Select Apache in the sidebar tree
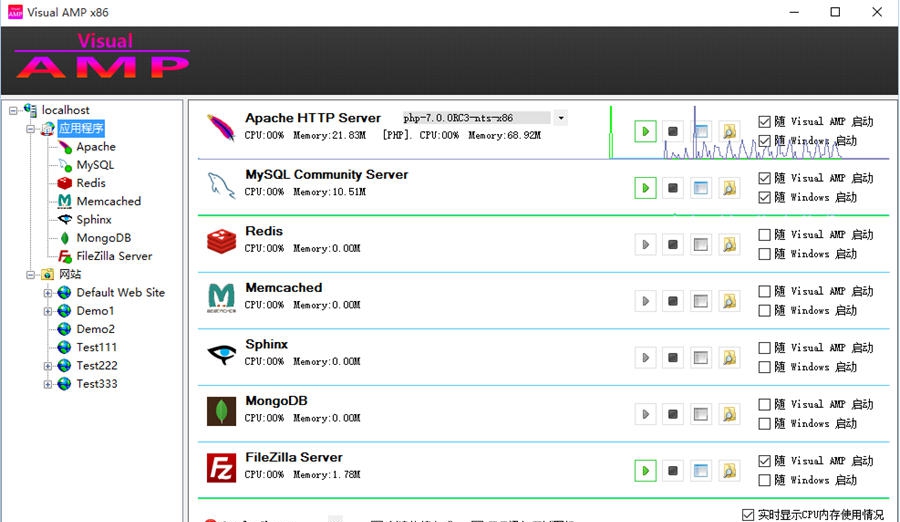This screenshot has width=900, height=522. [x=96, y=147]
